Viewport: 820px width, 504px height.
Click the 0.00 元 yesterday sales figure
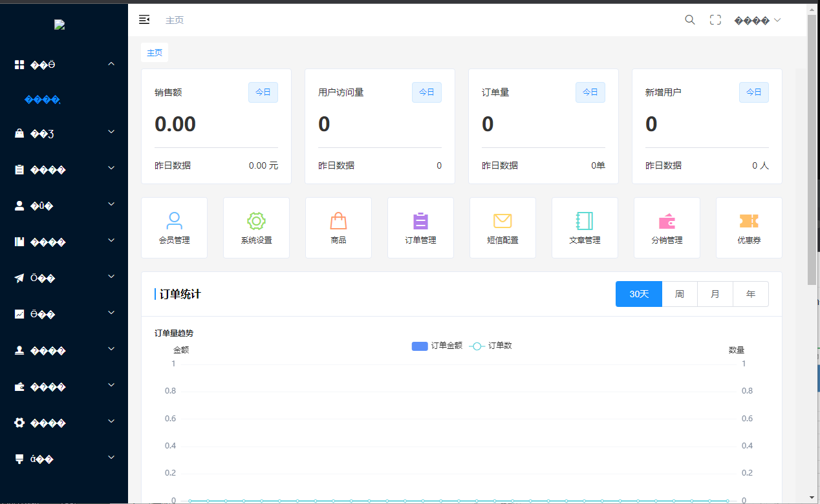263,165
